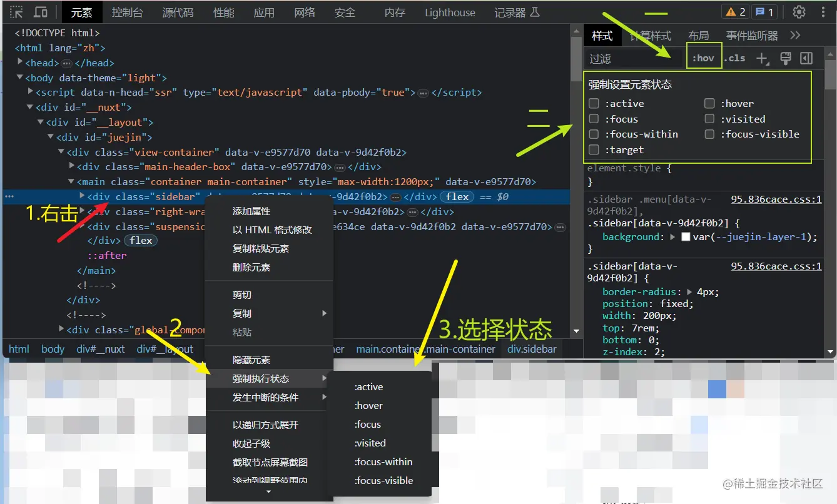The height and width of the screenshot is (504, 837).
Task: Toggle the :active state checkbox
Action: point(594,103)
